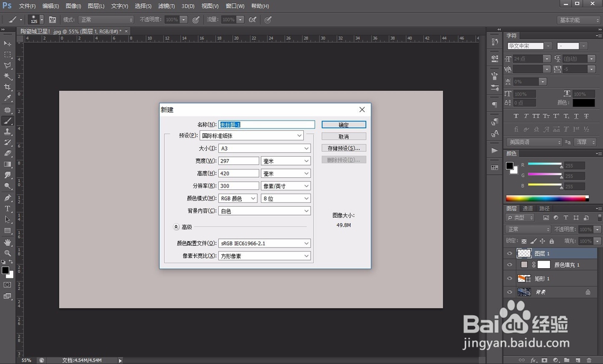Select the Magic Wand tool
Screen dimensions: 603x364
tap(7, 76)
